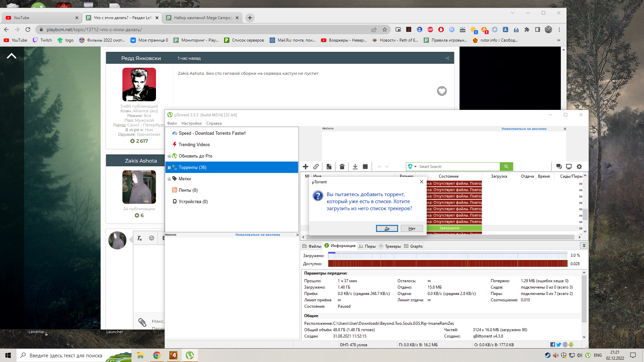The image size is (644, 362).
Task: Click the add torrent from URL link icon
Action: (316, 167)
